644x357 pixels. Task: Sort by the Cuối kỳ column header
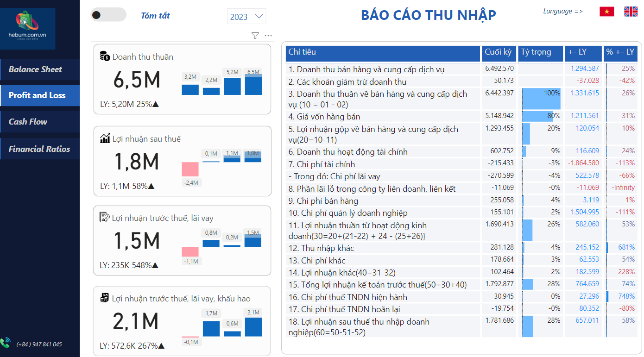[498, 52]
